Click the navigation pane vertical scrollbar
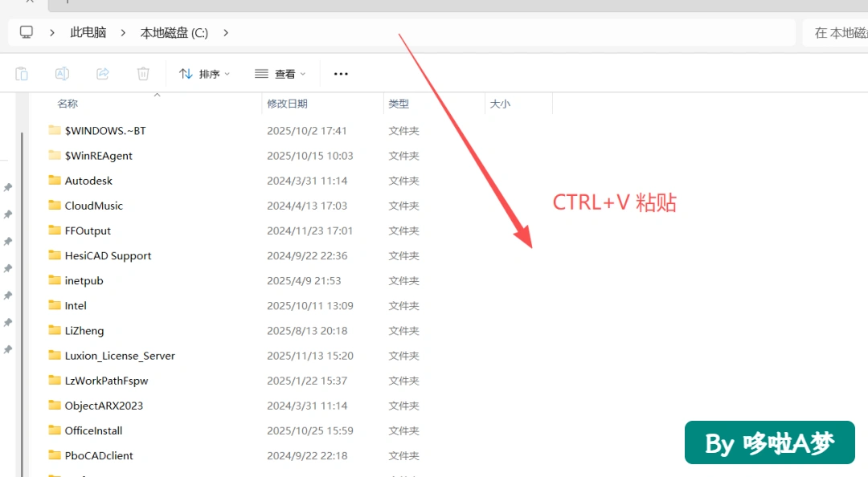Screen dimensions: 868x477 point(22,304)
